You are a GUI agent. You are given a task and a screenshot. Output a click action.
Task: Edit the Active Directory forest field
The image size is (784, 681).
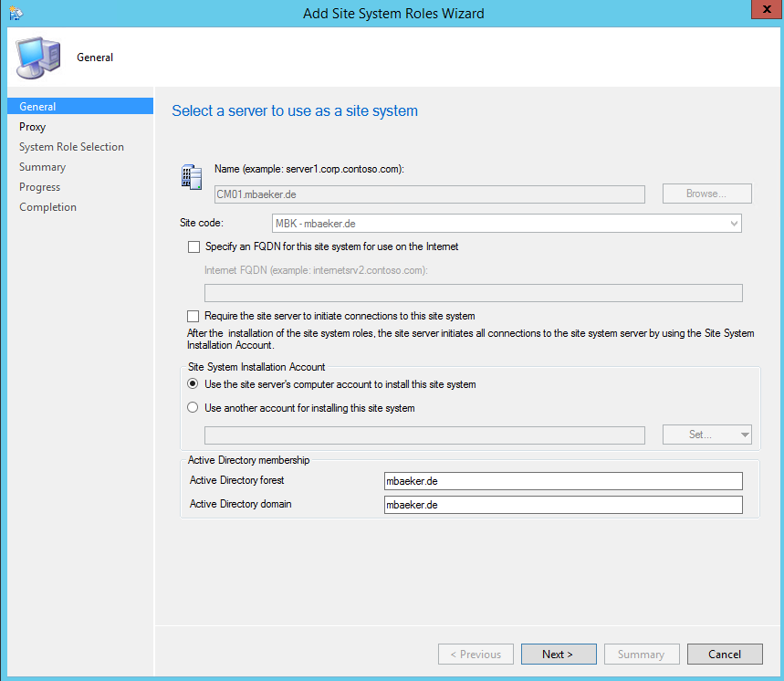[x=563, y=481]
